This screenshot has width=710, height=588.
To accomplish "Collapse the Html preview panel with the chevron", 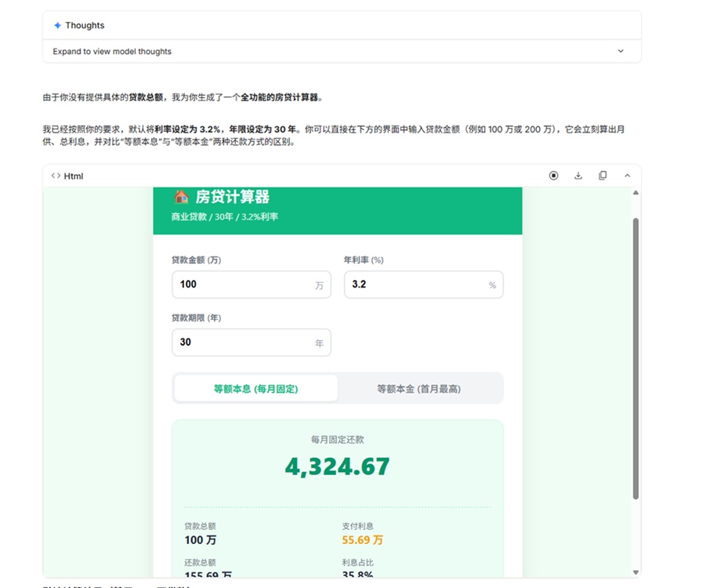I will point(628,176).
